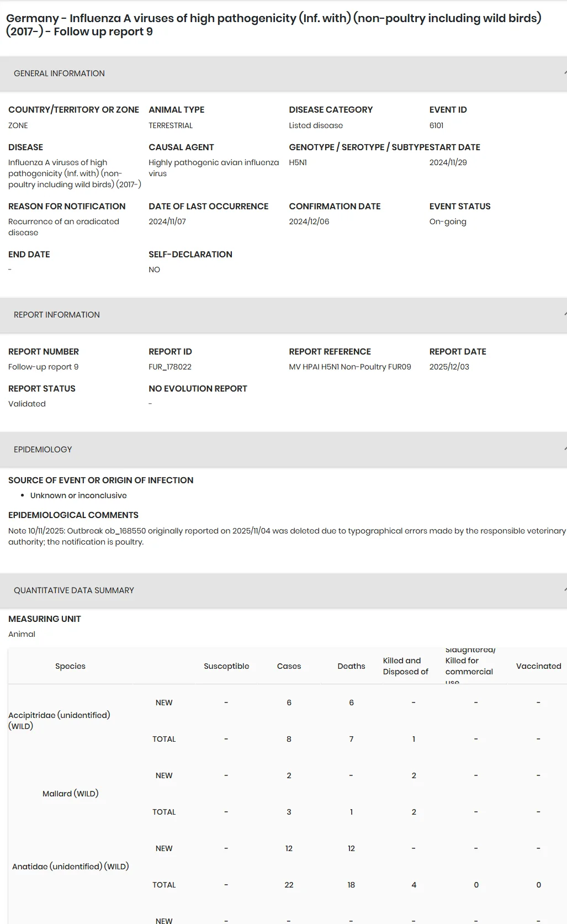Viewport: 567px width, 924px height.
Task: Select the Deaths column header
Action: (351, 666)
